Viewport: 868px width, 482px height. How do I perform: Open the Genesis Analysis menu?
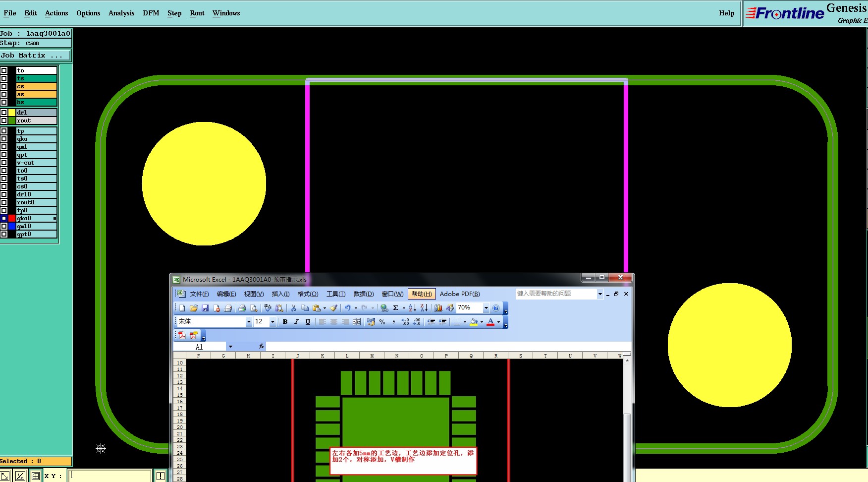coord(121,13)
